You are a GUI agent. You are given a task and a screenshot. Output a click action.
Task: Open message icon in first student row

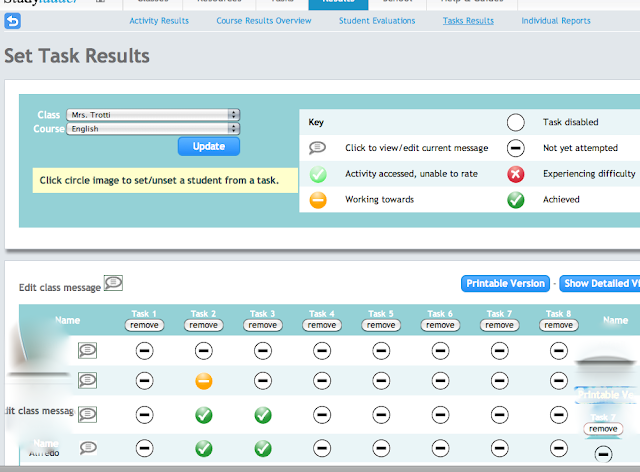point(87,350)
